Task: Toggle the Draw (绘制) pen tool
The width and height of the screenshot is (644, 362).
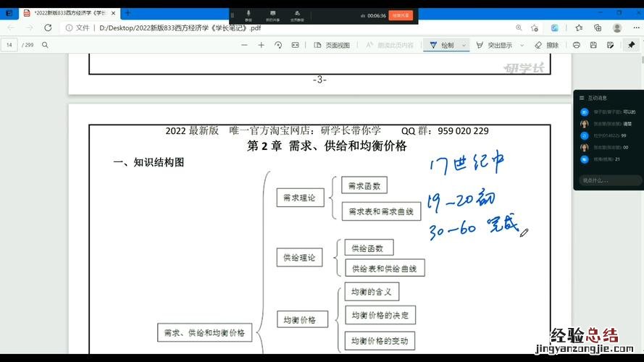Action: (443, 45)
